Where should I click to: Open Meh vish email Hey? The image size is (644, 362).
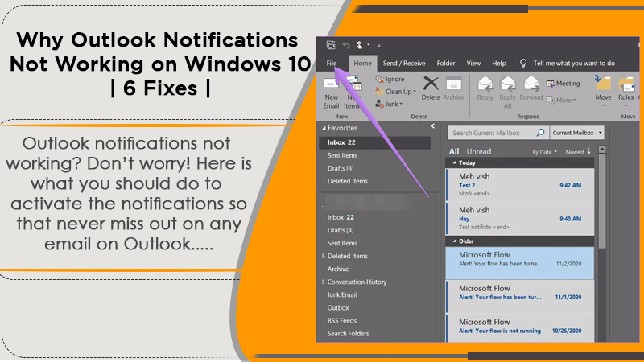pyautogui.click(x=520, y=218)
